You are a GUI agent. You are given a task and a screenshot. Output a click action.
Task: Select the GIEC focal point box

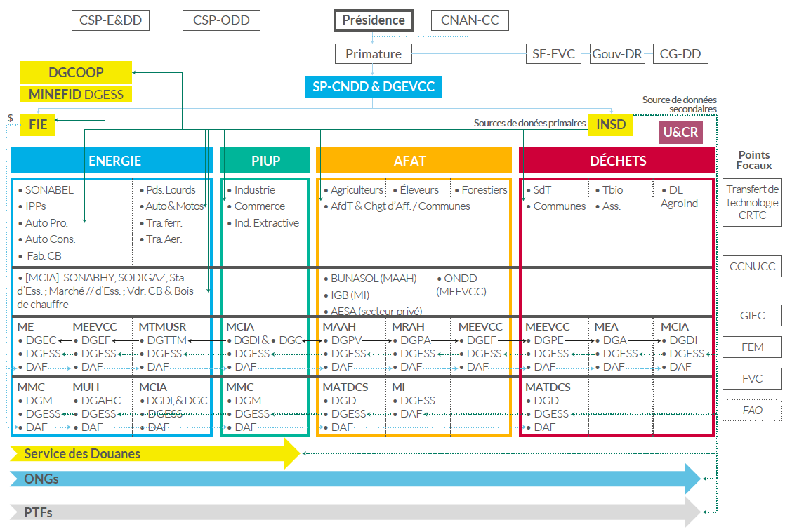click(752, 316)
